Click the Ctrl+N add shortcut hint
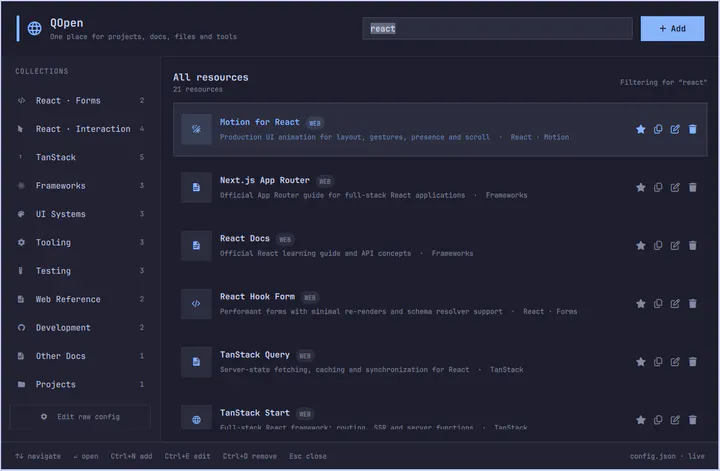 pos(131,456)
